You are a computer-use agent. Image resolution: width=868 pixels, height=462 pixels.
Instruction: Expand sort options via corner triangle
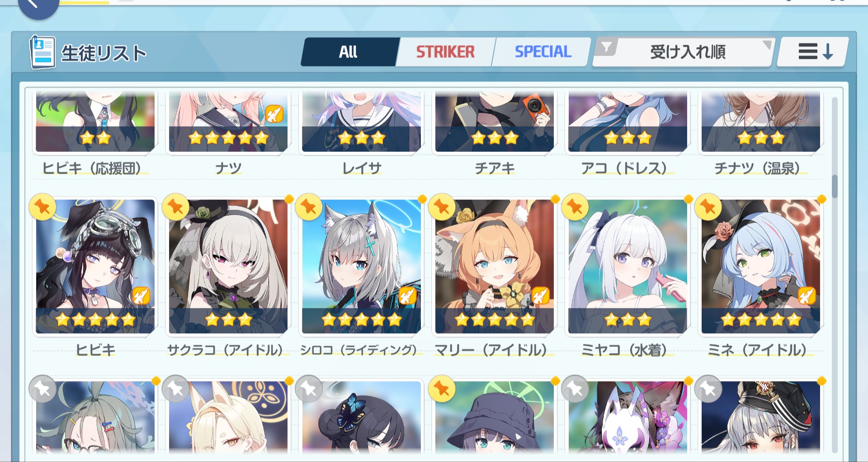tap(767, 45)
